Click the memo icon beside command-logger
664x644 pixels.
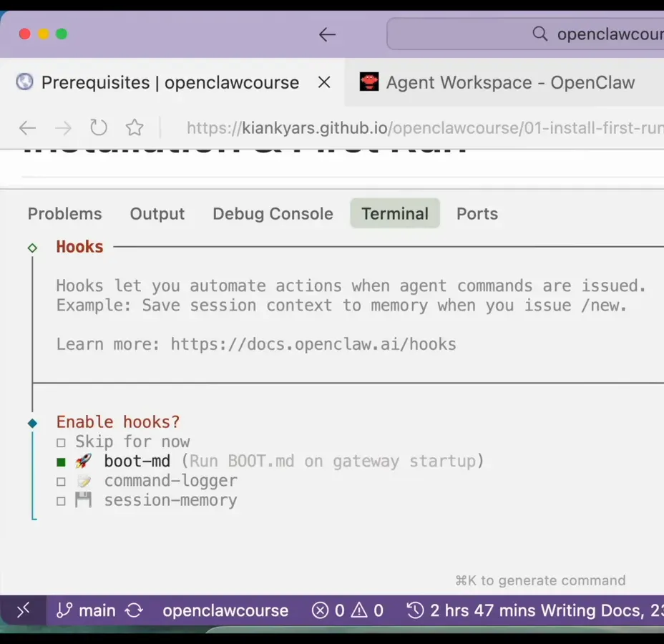pyautogui.click(x=84, y=481)
